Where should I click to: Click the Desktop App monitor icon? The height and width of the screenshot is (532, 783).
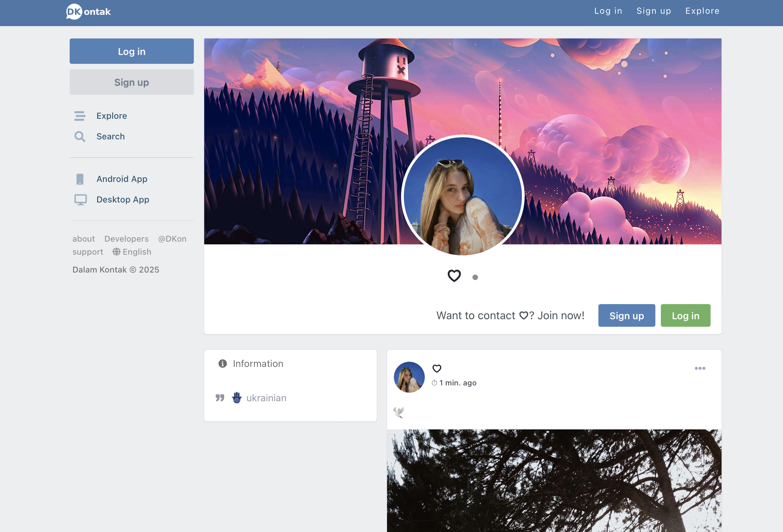tap(81, 200)
